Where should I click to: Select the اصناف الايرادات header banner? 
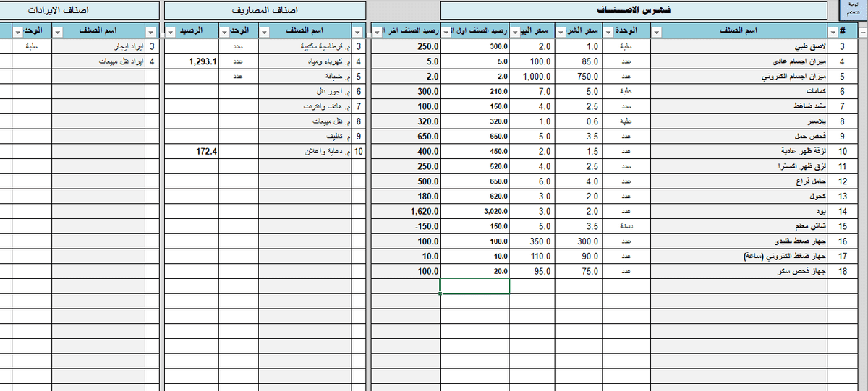tap(80, 11)
